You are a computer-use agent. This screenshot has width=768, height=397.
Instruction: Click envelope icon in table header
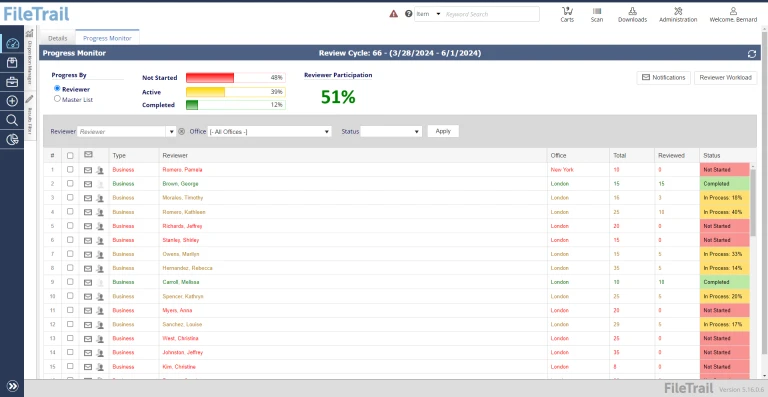click(88, 154)
